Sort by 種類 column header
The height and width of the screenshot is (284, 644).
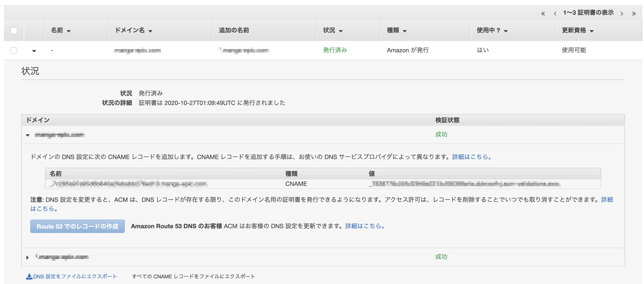tap(397, 30)
